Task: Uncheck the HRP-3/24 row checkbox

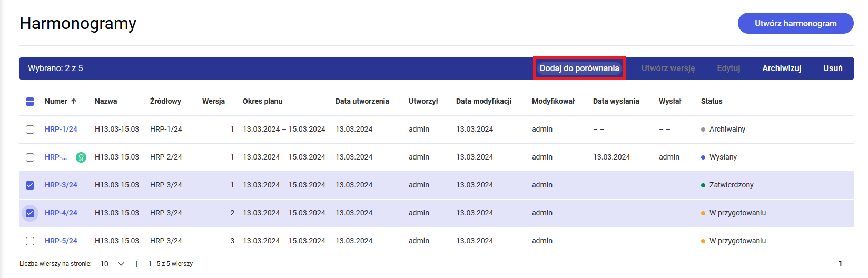Action: (x=30, y=185)
